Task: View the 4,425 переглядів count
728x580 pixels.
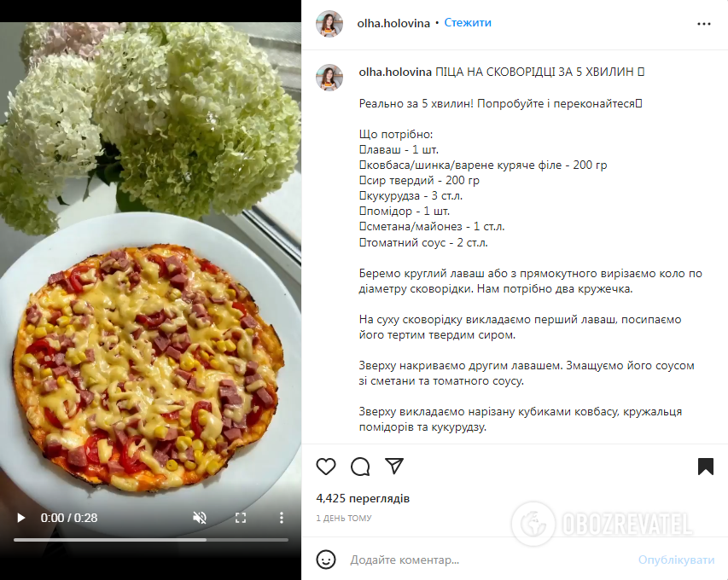Action: point(363,498)
